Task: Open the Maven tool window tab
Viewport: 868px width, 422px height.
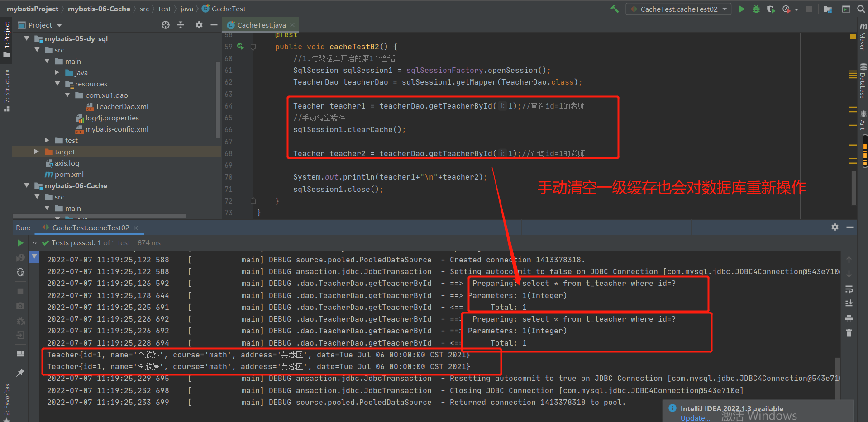Action: [863, 38]
